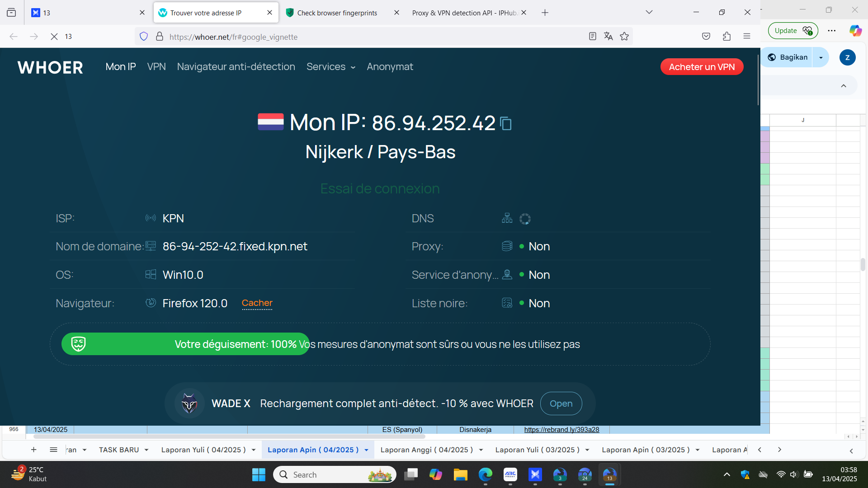Image resolution: width=868 pixels, height=488 pixels.
Task: Open the Z account avatar in Sheets
Action: pos(847,57)
